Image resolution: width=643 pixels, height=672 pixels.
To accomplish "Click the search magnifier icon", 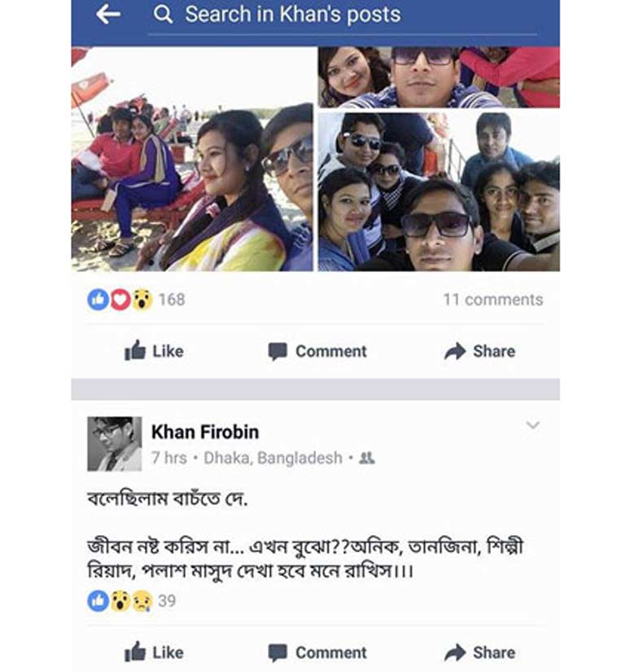I will [x=163, y=15].
